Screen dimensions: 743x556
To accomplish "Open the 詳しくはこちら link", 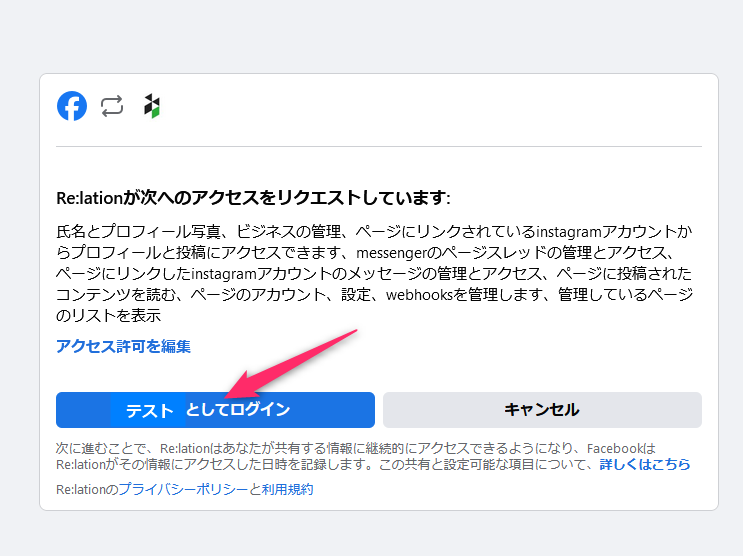I will point(644,465).
